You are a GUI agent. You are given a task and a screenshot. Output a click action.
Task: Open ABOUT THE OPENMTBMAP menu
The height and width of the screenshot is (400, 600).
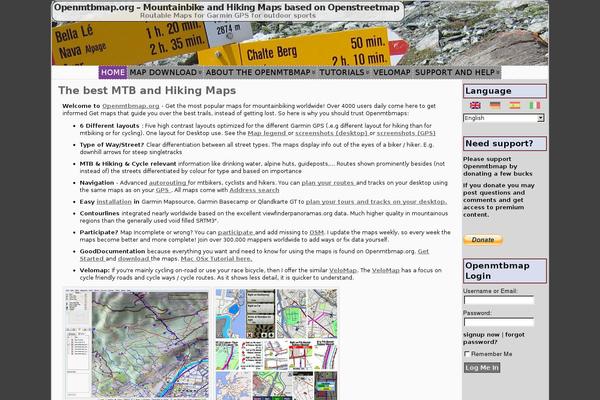pos(260,72)
